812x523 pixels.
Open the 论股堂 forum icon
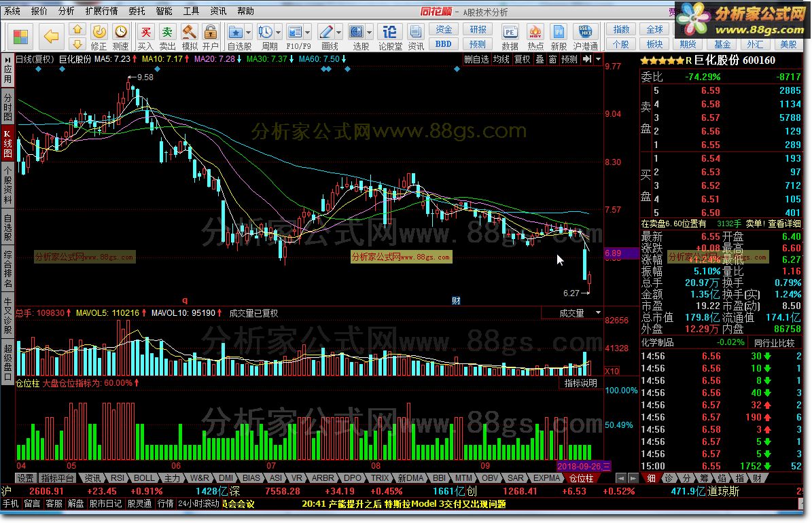tap(389, 32)
